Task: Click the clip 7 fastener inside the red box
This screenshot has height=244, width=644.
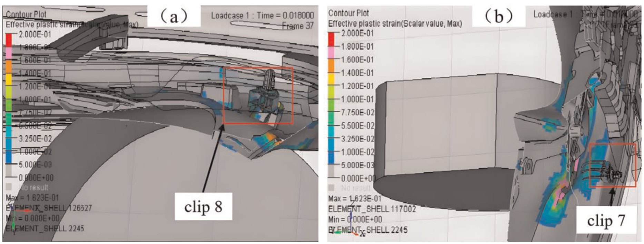Action: coord(610,173)
